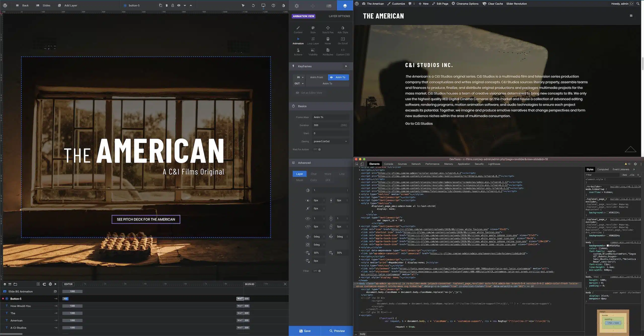Expand the New menu in WP admin bar
Image resolution: width=644 pixels, height=336 pixels.
[424, 4]
